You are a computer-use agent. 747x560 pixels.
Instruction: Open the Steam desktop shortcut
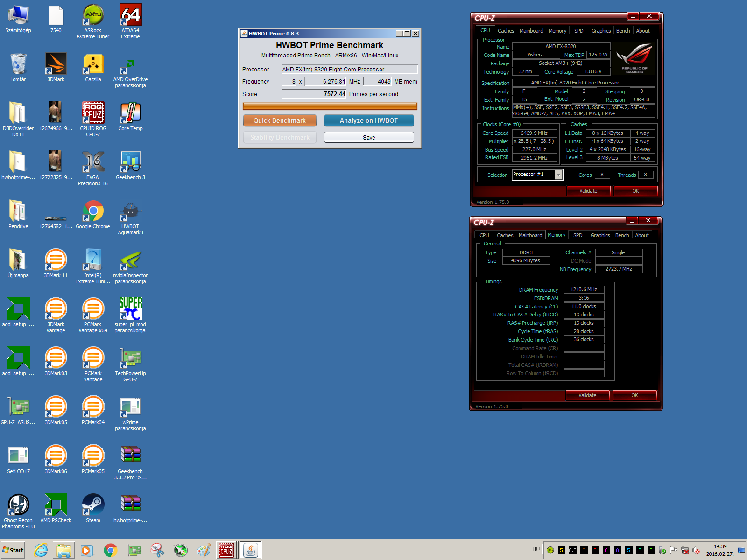(x=93, y=509)
